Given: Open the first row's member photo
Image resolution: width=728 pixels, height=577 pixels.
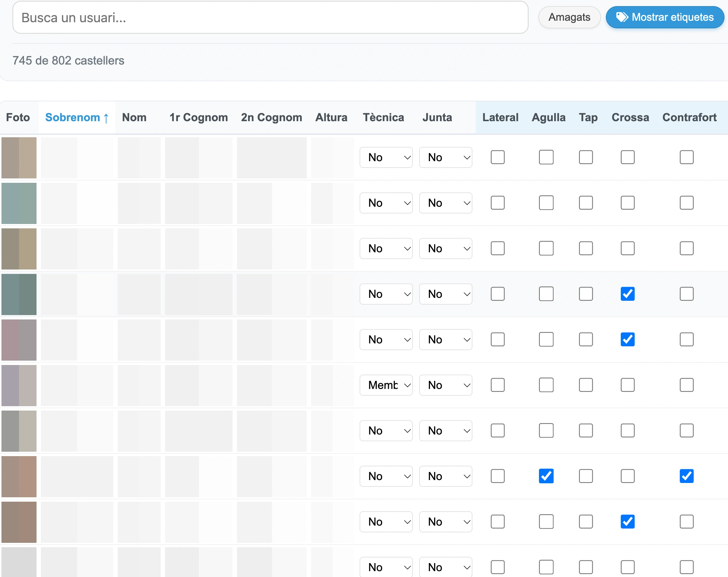Looking at the screenshot, I should pyautogui.click(x=19, y=158).
